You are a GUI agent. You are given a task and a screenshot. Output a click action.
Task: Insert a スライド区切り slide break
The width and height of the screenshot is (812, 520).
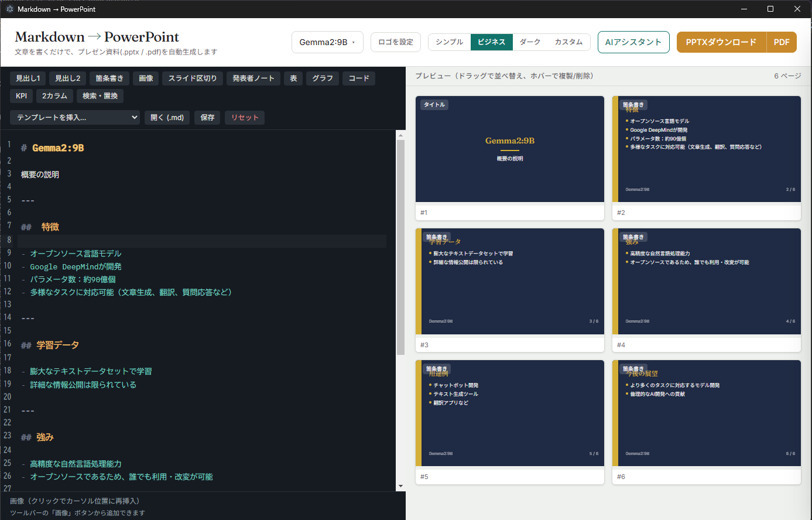(x=193, y=78)
